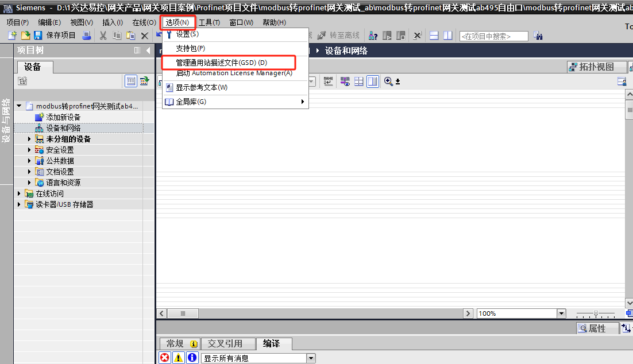Launch Automation License Manager from menu
633x364 pixels.
pos(236,73)
